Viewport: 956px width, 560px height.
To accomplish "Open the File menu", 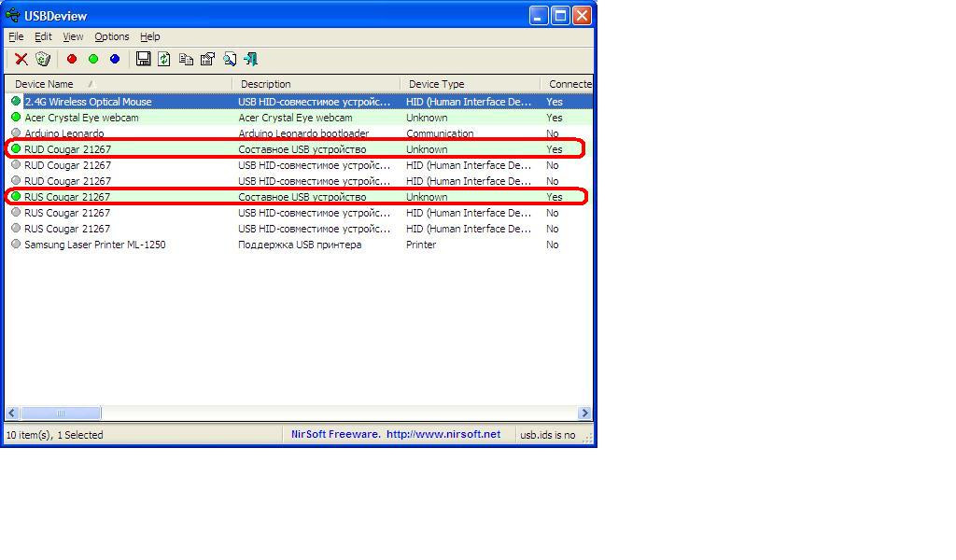I will pos(16,36).
